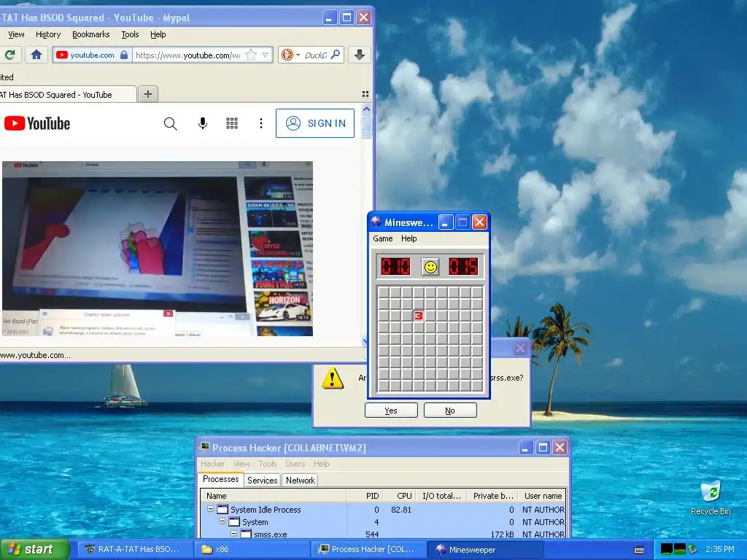The height and width of the screenshot is (560, 747).
Task: Open the URL bar history dropdown arrow
Action: point(266,55)
